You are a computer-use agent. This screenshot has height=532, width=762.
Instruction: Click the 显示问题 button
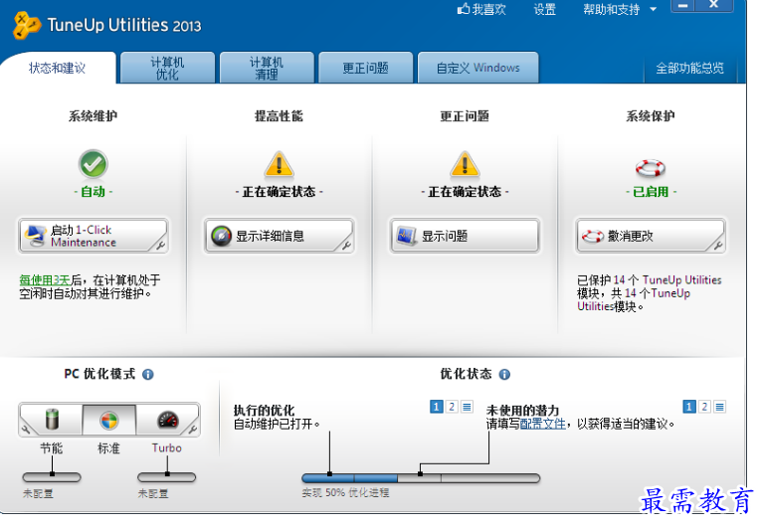[x=465, y=236]
